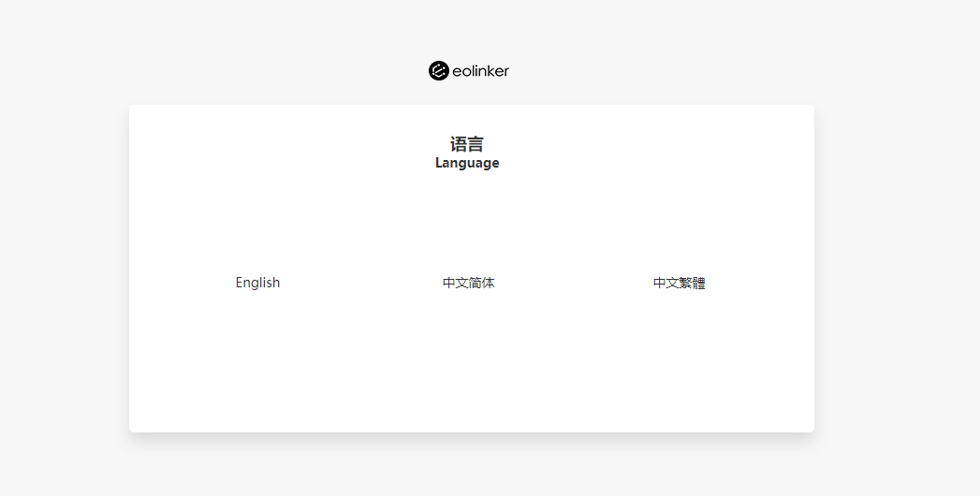Image resolution: width=980 pixels, height=496 pixels.
Task: Click the Language heading text
Action: [467, 163]
